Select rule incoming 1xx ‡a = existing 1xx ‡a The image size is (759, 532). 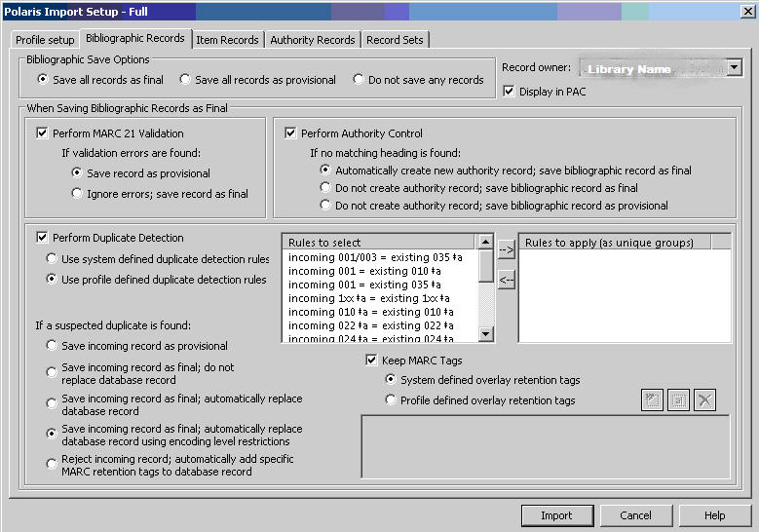click(x=369, y=298)
